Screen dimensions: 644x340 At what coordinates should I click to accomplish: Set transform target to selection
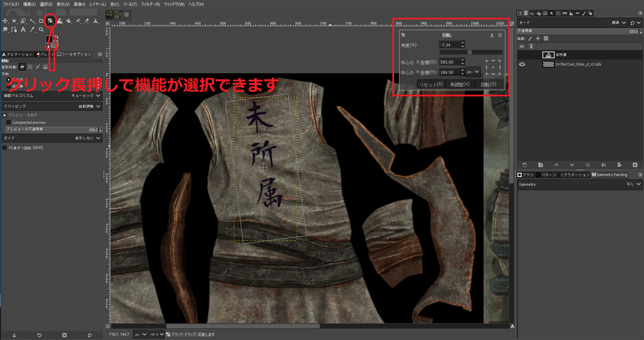pos(30,67)
